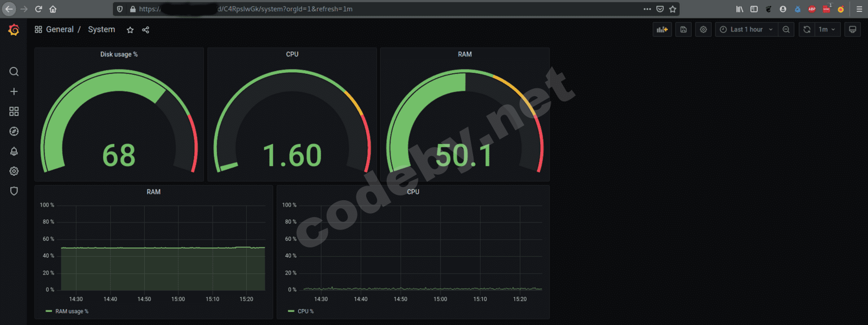Open Configuration gear icon in sidebar

[14, 171]
